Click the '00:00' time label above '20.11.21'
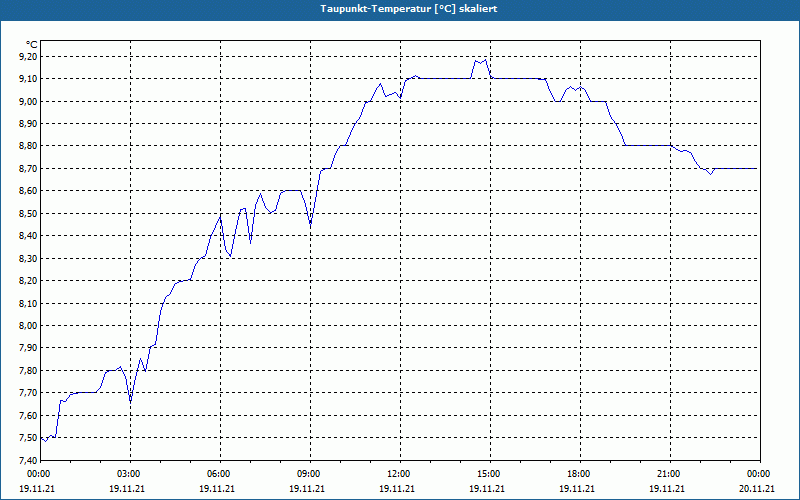The height and width of the screenshot is (500, 800). coord(759,474)
